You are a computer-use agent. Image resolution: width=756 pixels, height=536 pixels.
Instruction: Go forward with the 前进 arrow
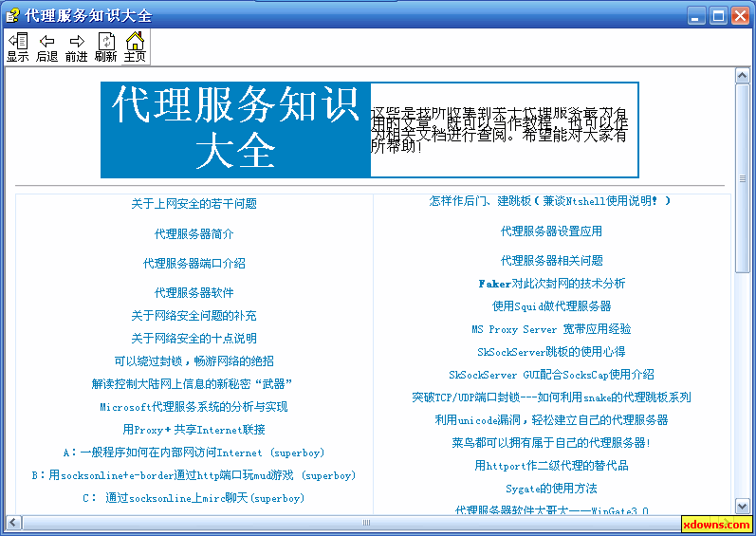click(76, 46)
